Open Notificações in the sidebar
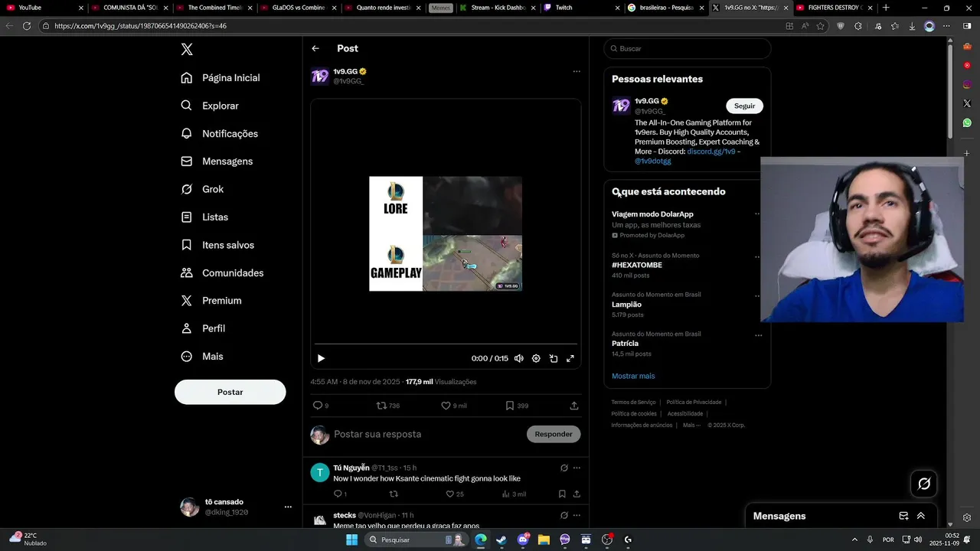 coord(220,134)
